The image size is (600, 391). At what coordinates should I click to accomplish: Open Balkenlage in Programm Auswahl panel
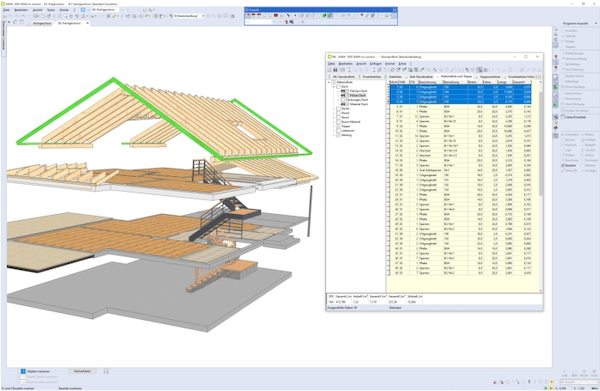pos(572,81)
